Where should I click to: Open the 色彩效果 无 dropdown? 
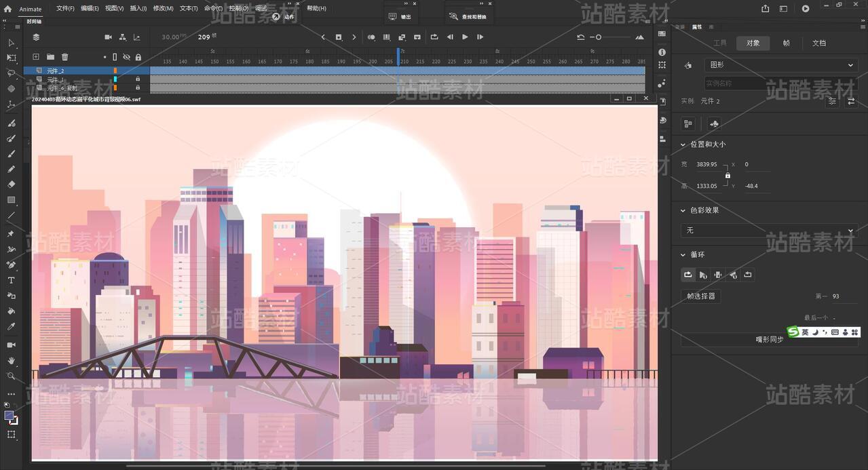tap(769, 231)
